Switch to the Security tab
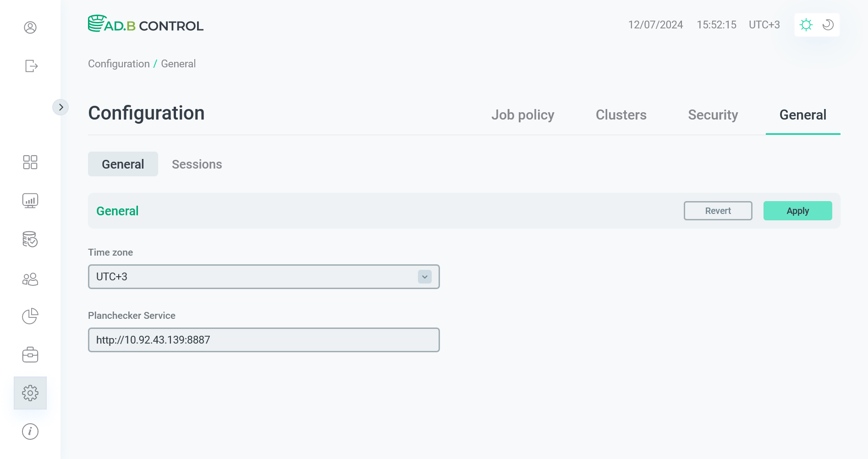Viewport: 868px width, 459px height. pos(713,115)
